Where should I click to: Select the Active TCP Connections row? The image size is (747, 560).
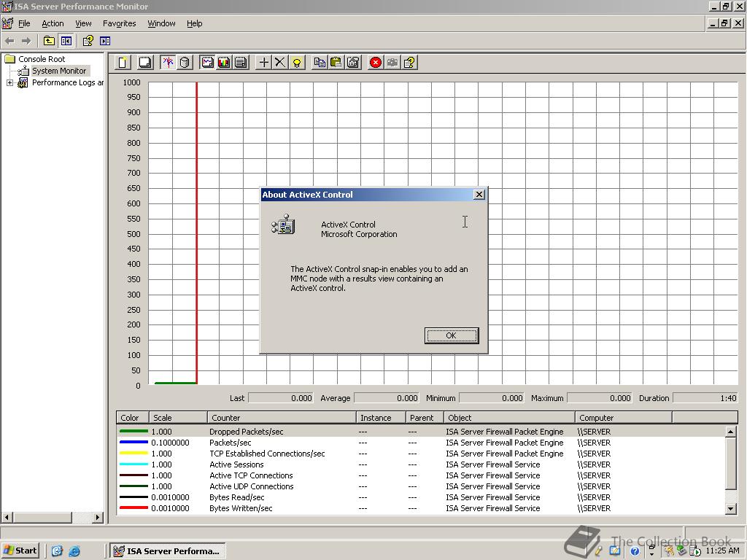pos(421,475)
